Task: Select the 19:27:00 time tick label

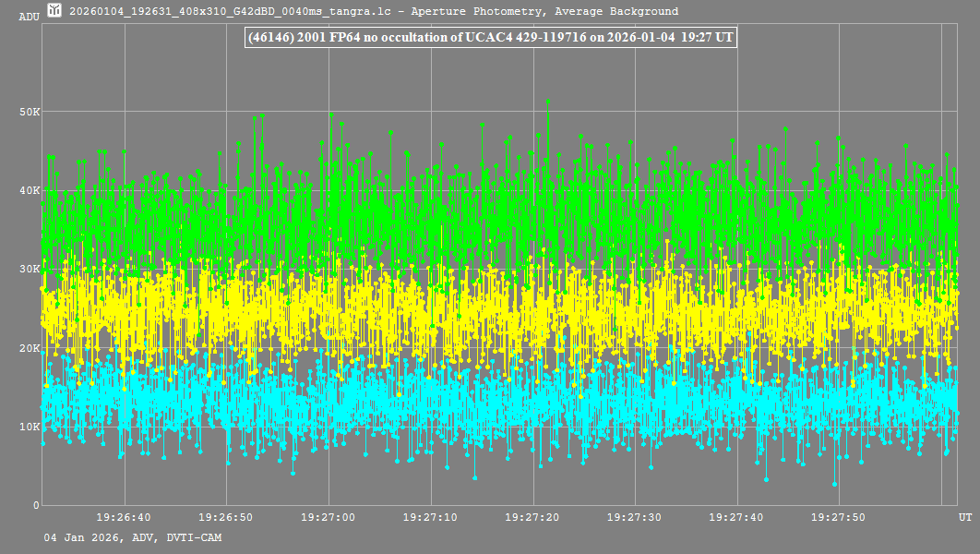Action: pos(329,518)
